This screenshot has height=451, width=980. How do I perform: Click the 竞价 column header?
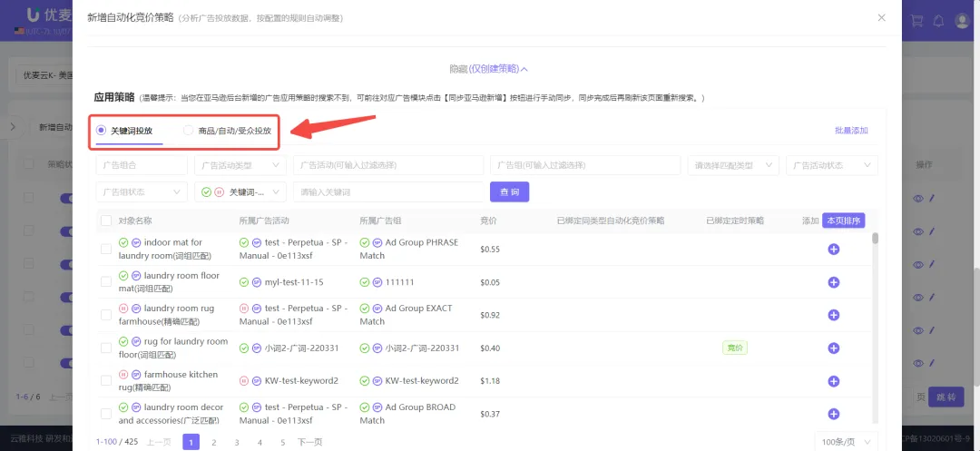(488, 221)
